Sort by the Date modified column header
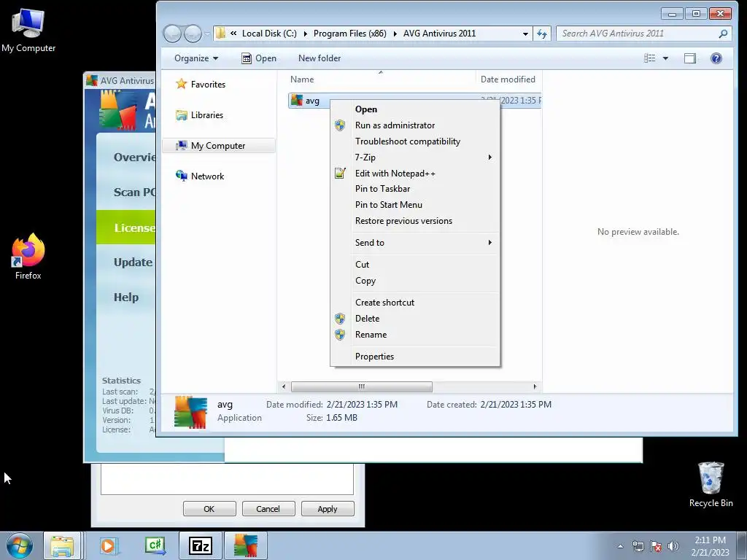Image resolution: width=747 pixels, height=560 pixels. tap(508, 79)
